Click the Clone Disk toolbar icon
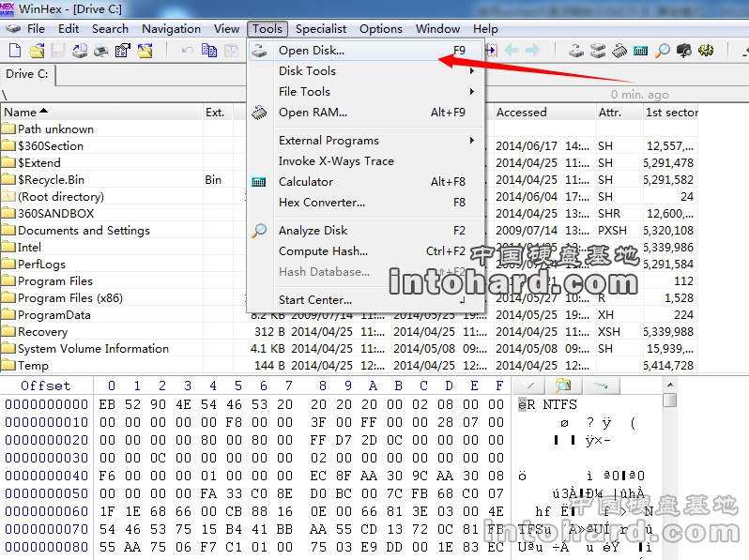The width and height of the screenshot is (749, 560). pos(598,50)
